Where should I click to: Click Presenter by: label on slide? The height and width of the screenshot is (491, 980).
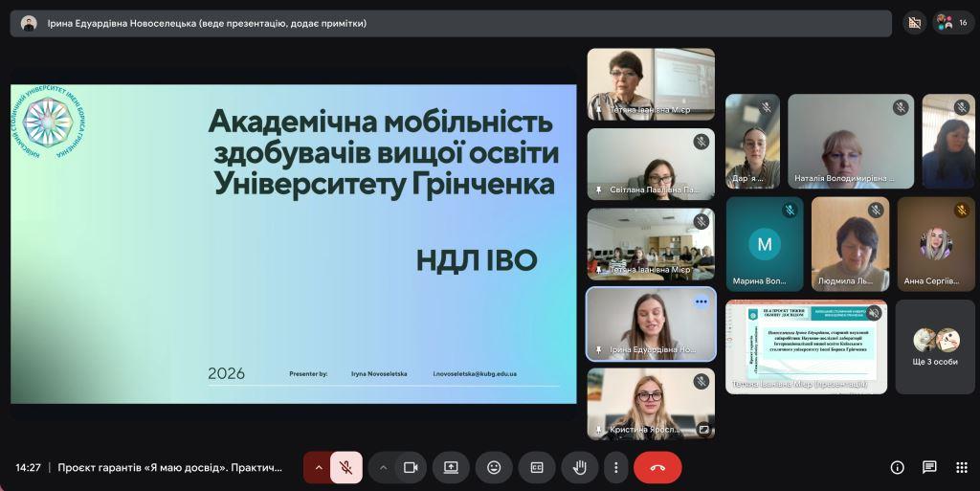point(308,373)
